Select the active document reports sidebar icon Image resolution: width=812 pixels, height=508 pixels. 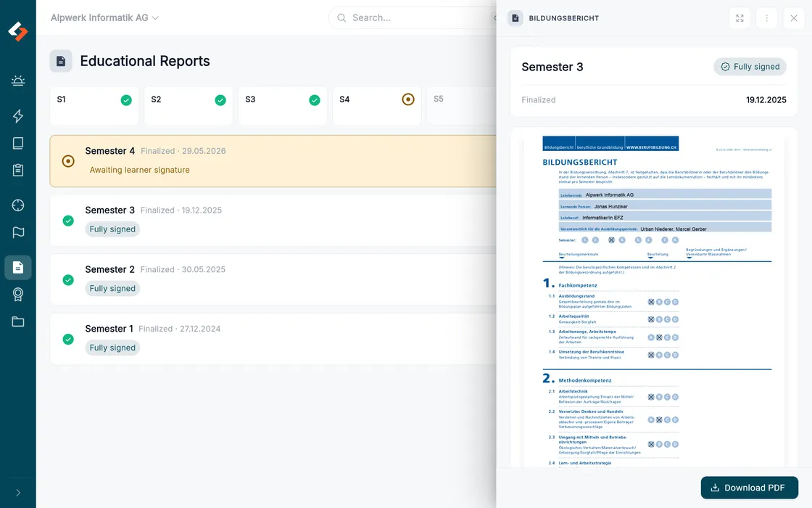(18, 268)
